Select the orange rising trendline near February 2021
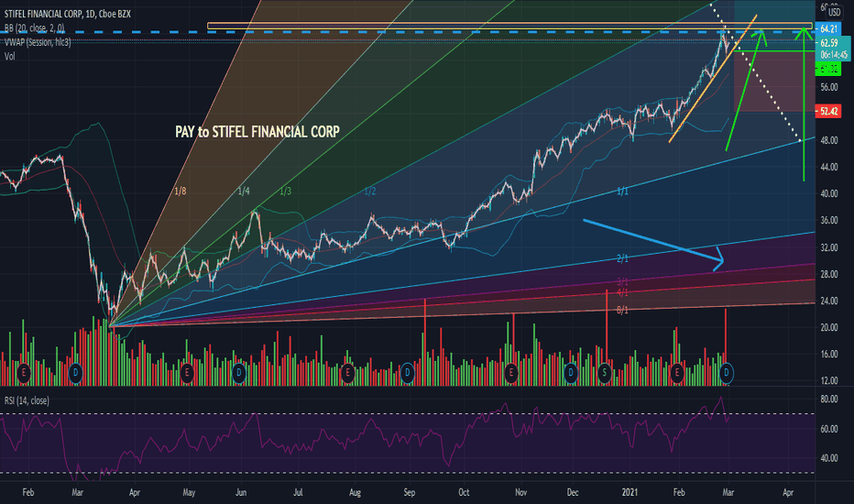This screenshot has height=504, width=854. (x=712, y=80)
